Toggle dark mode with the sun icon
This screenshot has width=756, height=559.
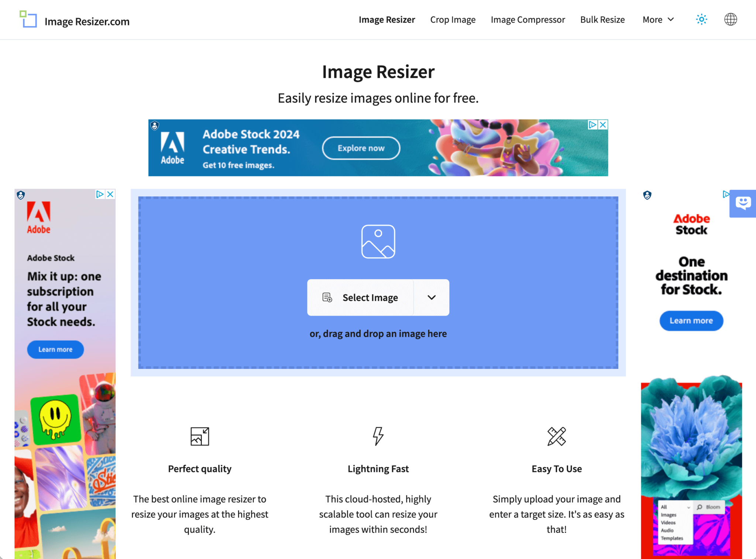click(701, 19)
